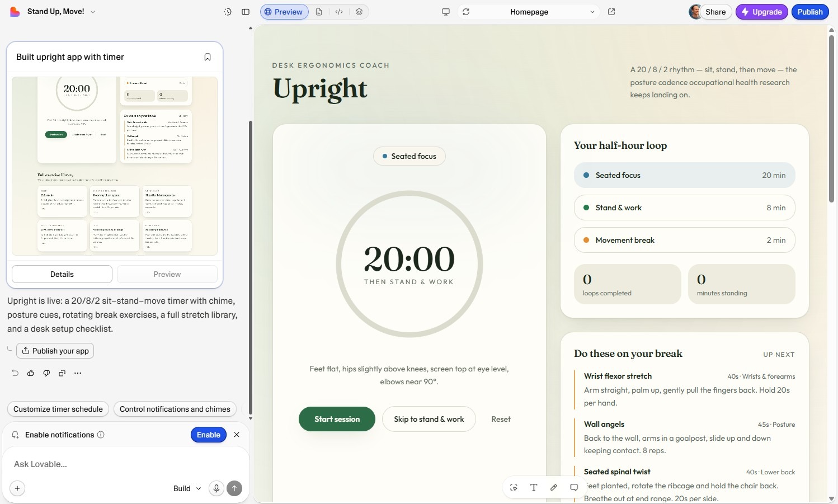Choose Control notifications and chimes suggestion
Viewport: 838px width, 504px height.
point(175,409)
